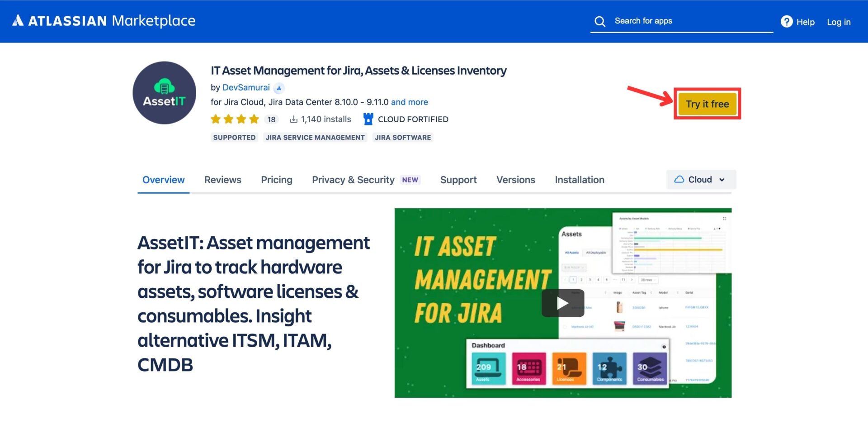
Task: Click the 12 Components dashboard tile
Action: coord(609,369)
